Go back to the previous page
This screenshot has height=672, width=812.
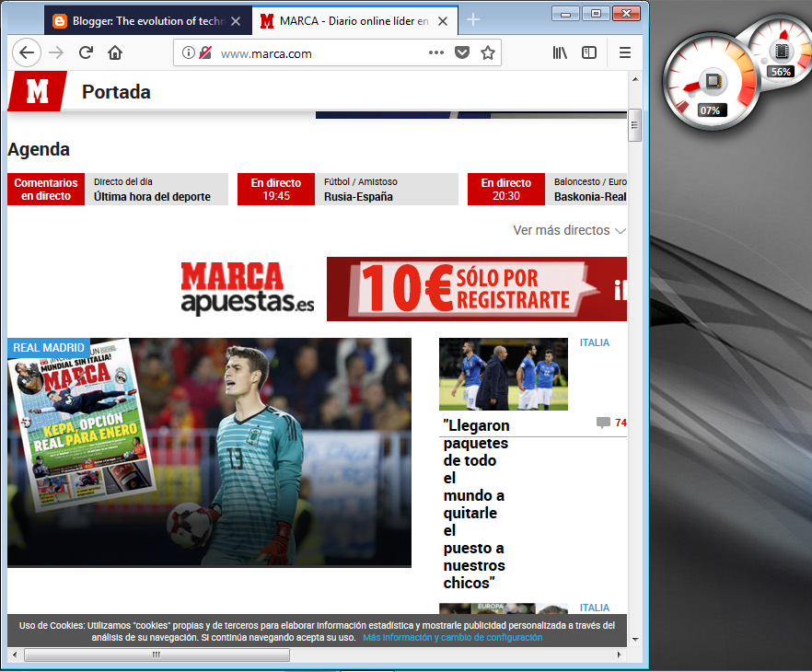coord(27,52)
